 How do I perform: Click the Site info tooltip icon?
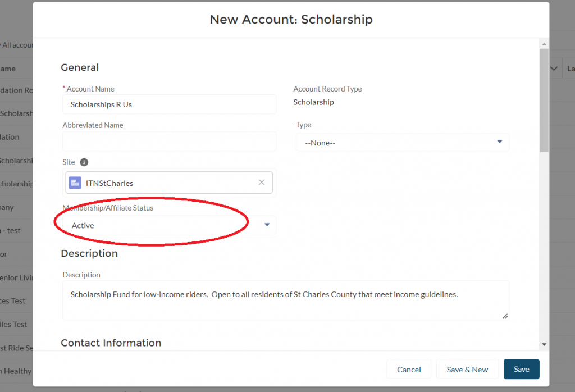(84, 162)
